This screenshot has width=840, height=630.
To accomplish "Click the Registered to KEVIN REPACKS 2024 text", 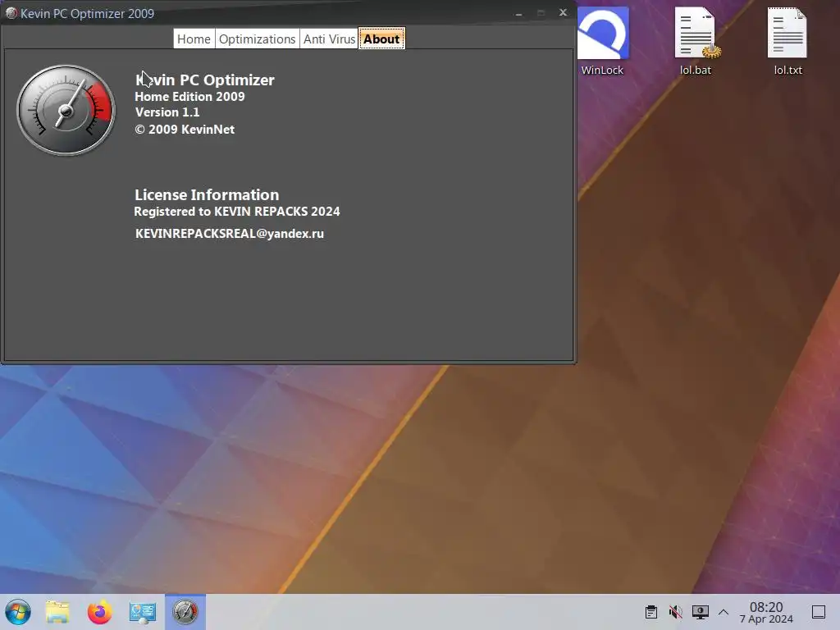I will pos(237,212).
